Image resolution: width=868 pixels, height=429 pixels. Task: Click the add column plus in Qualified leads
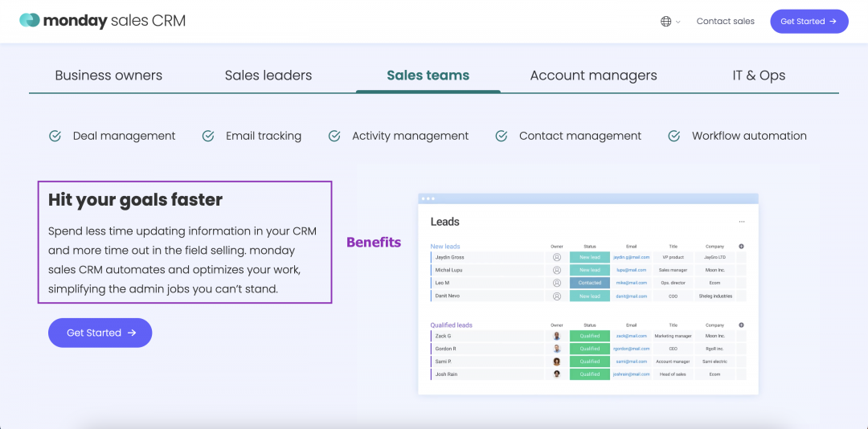[x=741, y=325]
